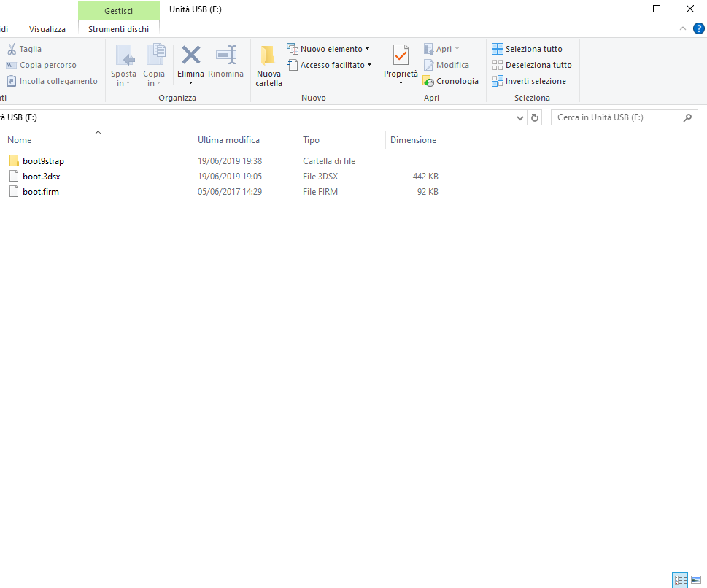Click the date 19/06/2019 19:38
The image size is (707, 588).
click(x=230, y=161)
